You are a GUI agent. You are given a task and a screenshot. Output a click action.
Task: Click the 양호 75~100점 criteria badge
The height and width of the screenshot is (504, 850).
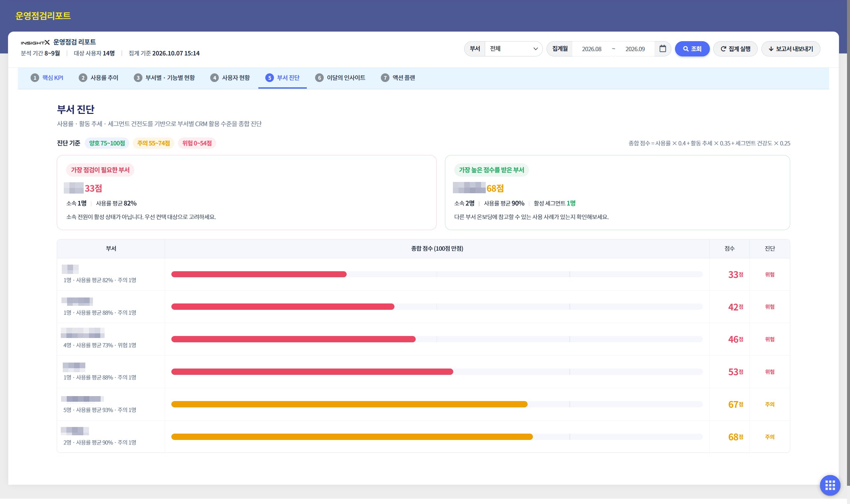coord(107,143)
